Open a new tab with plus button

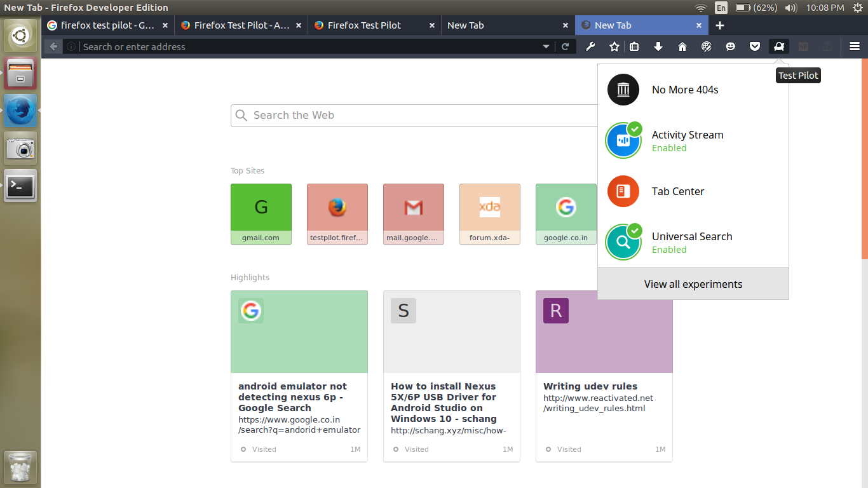tap(719, 25)
